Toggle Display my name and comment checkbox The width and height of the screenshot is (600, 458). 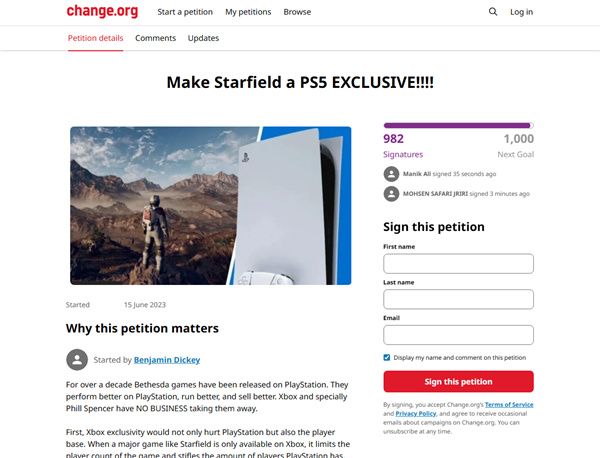tap(386, 357)
